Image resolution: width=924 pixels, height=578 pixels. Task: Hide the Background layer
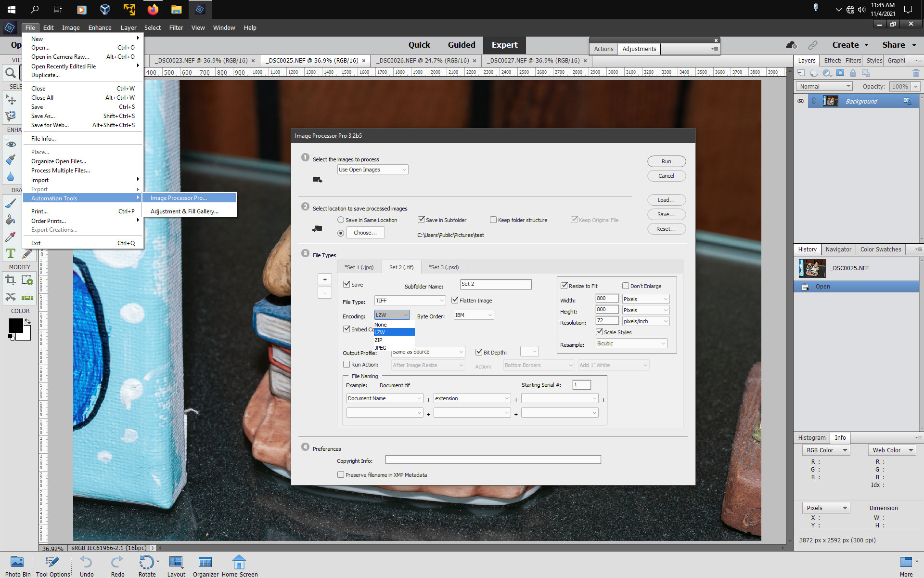click(x=801, y=101)
